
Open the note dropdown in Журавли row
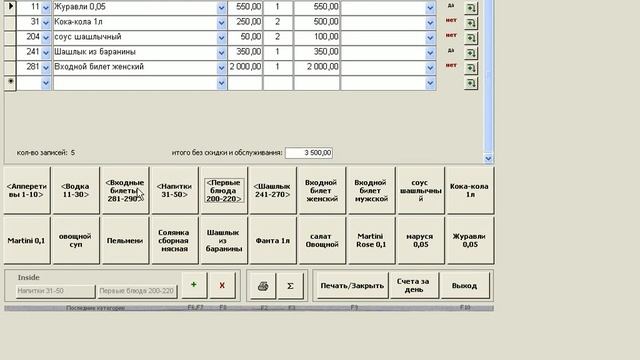point(430,7)
